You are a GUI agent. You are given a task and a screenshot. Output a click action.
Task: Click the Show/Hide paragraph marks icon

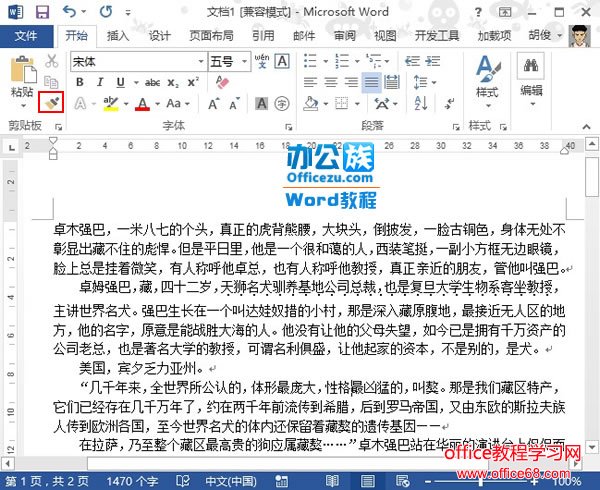(449, 103)
